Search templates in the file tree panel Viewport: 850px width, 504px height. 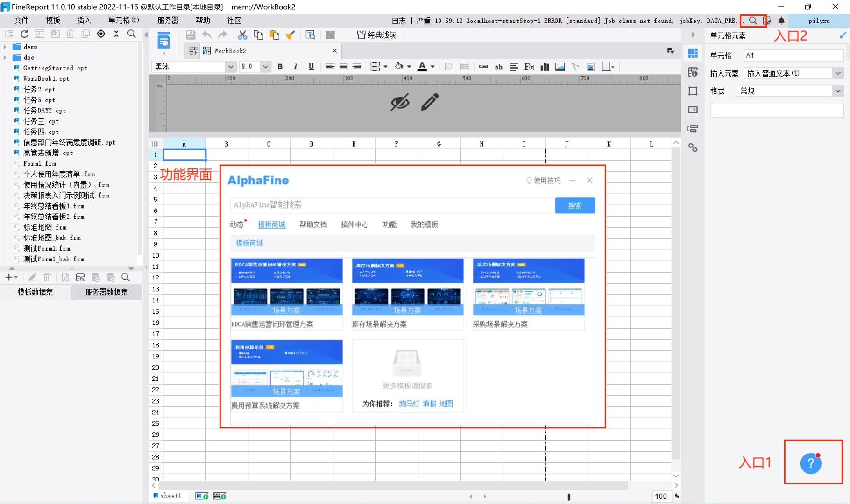coord(132,34)
